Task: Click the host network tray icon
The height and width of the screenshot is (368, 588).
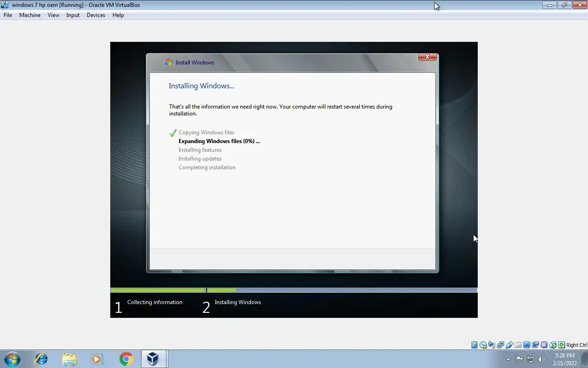Action: (531, 359)
